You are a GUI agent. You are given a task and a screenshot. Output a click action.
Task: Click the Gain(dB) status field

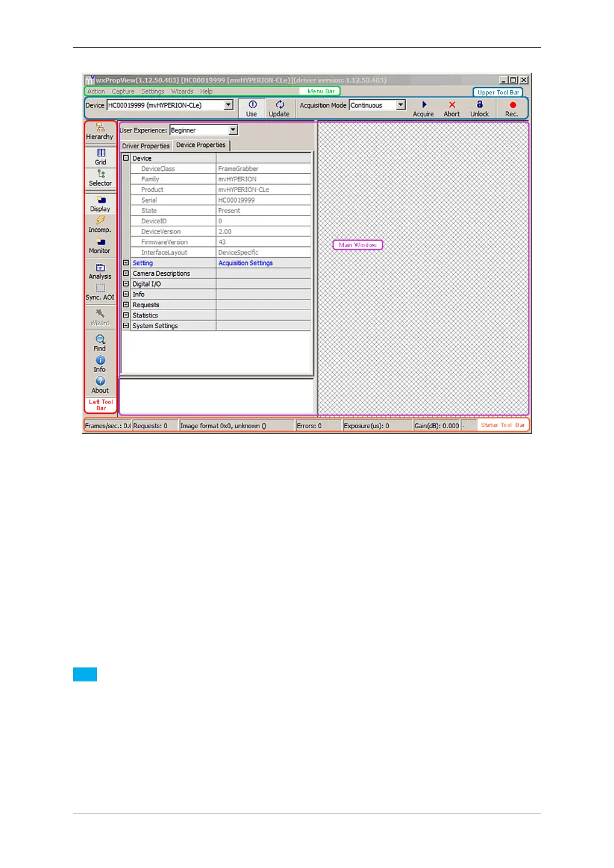[x=437, y=426]
